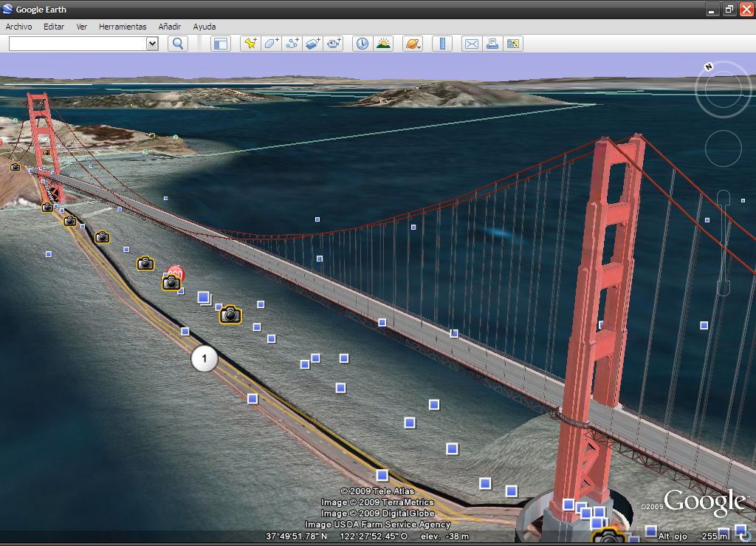The height and width of the screenshot is (546, 756).
Task: Click the move joystick circle
Action: (724, 148)
